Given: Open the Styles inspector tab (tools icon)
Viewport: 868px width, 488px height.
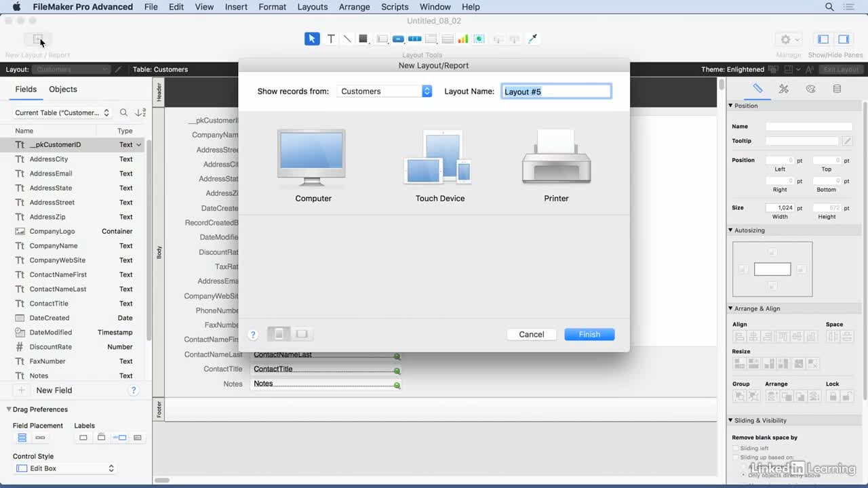Looking at the screenshot, I should pyautogui.click(x=784, y=89).
